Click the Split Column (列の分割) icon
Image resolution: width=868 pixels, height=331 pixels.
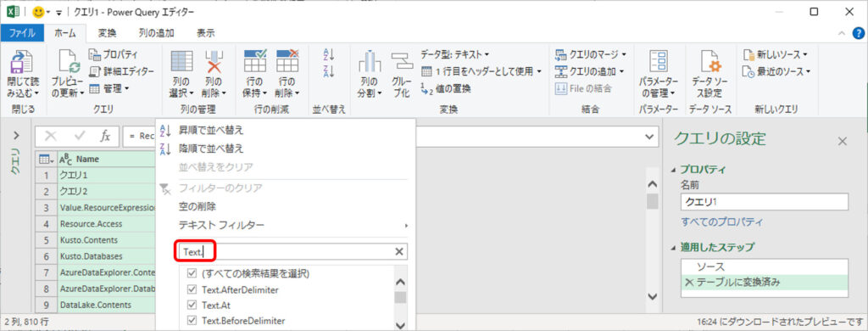(x=370, y=63)
